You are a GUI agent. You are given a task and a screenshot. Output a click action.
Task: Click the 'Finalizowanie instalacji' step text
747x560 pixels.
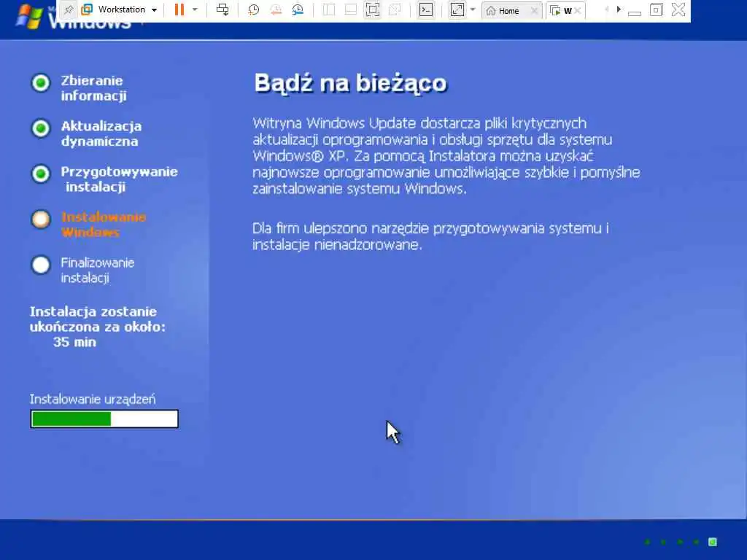tap(97, 270)
